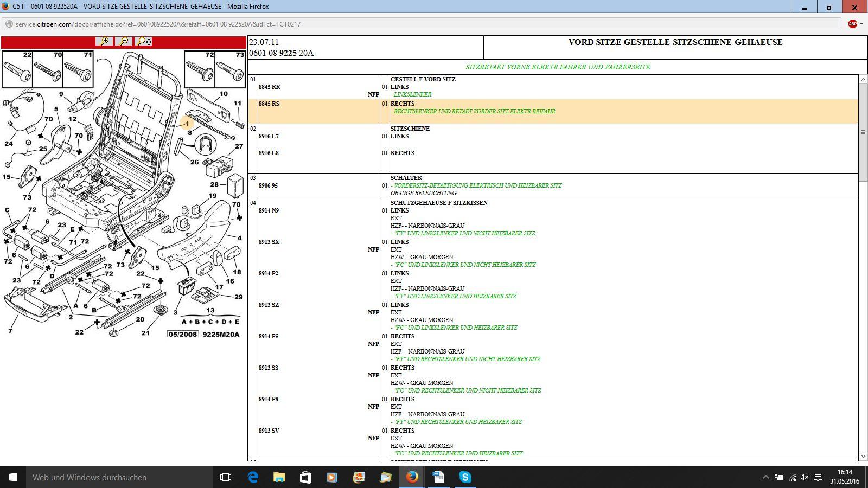The width and height of the screenshot is (868, 488).
Task: Click the SITZSCHIENE heading text
Action: click(410, 129)
